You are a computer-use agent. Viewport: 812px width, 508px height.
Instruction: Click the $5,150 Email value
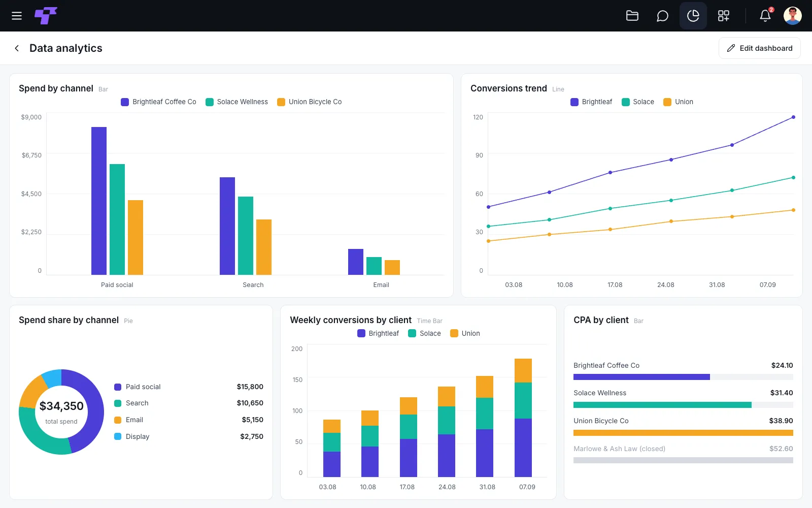coord(252,420)
